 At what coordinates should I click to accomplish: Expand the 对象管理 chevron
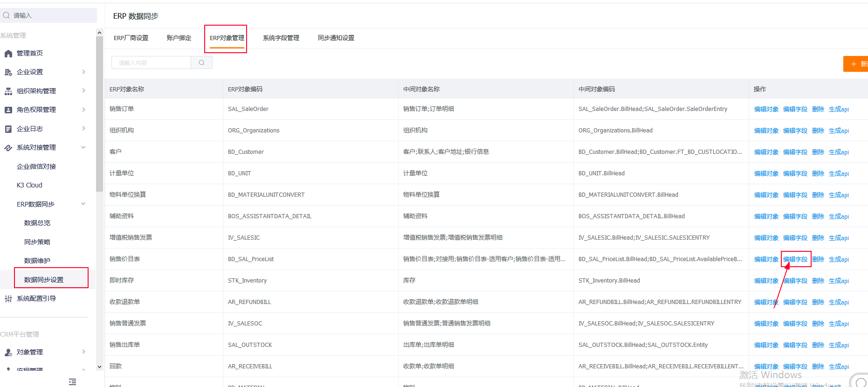84,352
